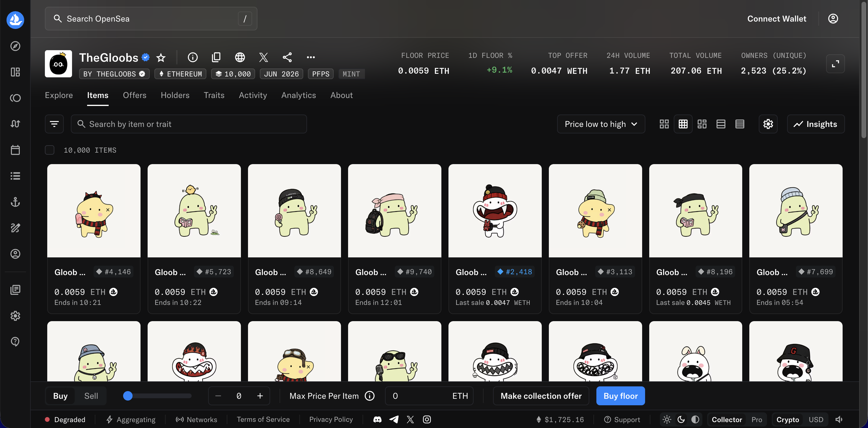
Task: Favorite TheGloobs collection with star icon
Action: 161,58
